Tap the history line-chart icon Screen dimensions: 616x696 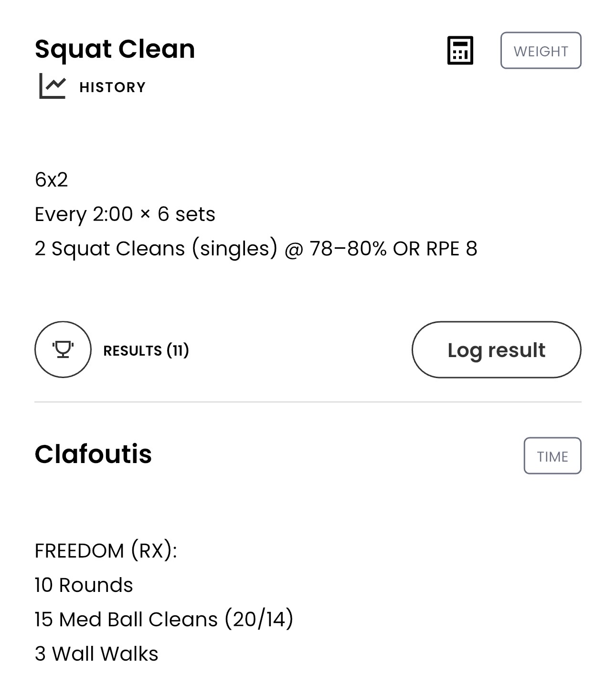(x=52, y=86)
